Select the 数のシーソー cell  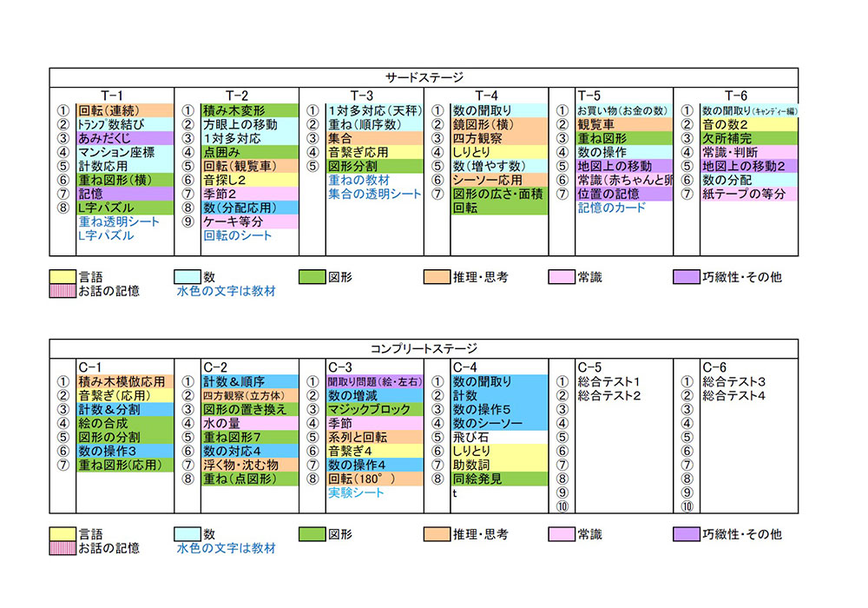point(499,423)
